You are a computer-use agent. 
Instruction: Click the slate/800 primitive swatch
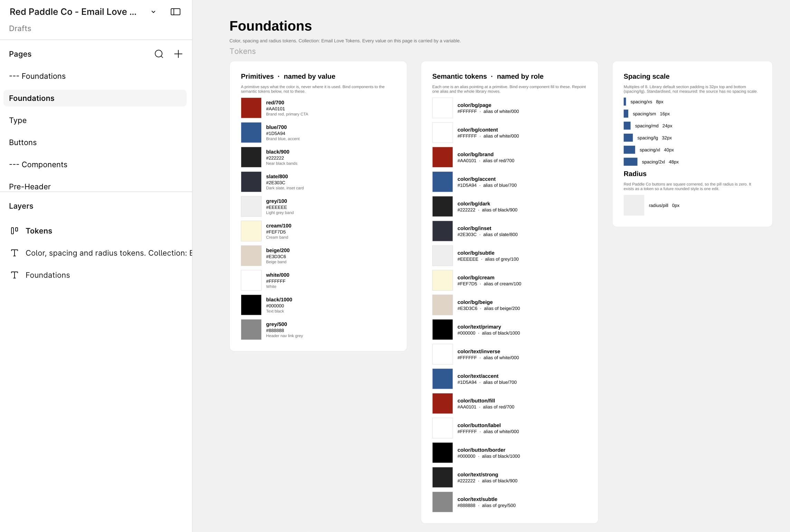point(251,182)
